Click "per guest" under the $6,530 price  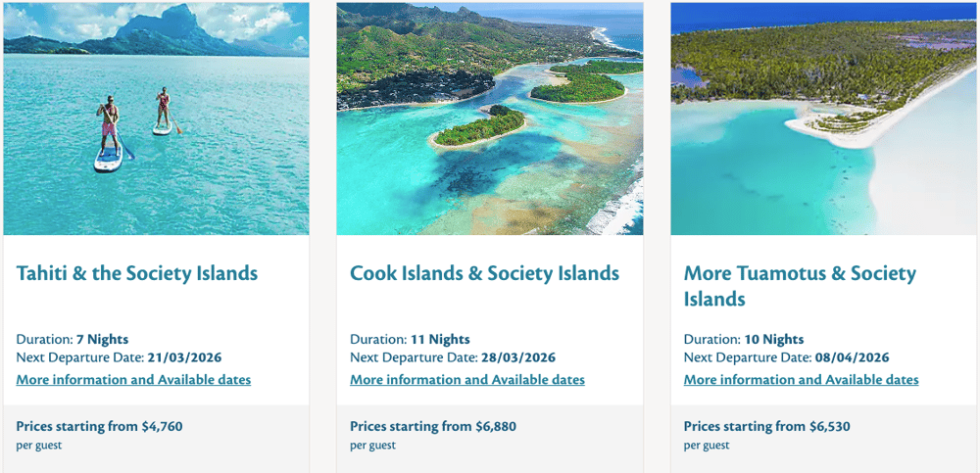coord(707,446)
